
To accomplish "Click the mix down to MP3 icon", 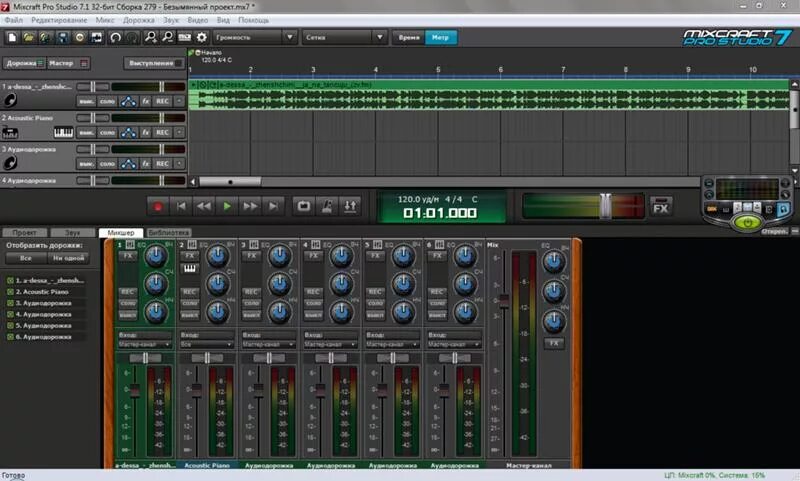I will pyautogui.click(x=184, y=37).
